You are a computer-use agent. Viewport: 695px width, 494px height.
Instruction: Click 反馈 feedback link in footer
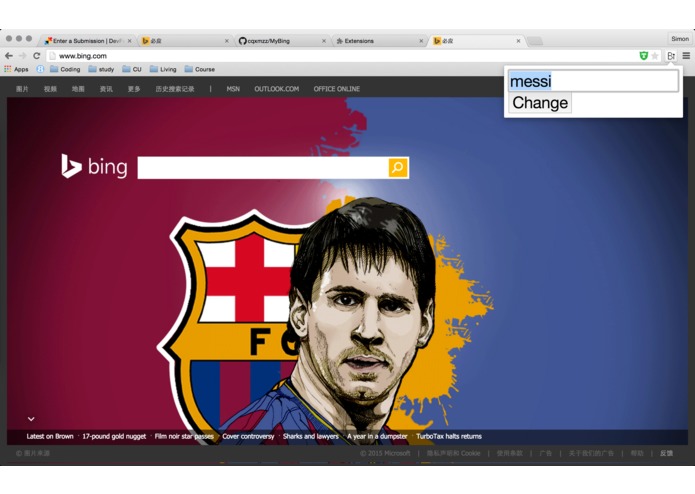667,453
